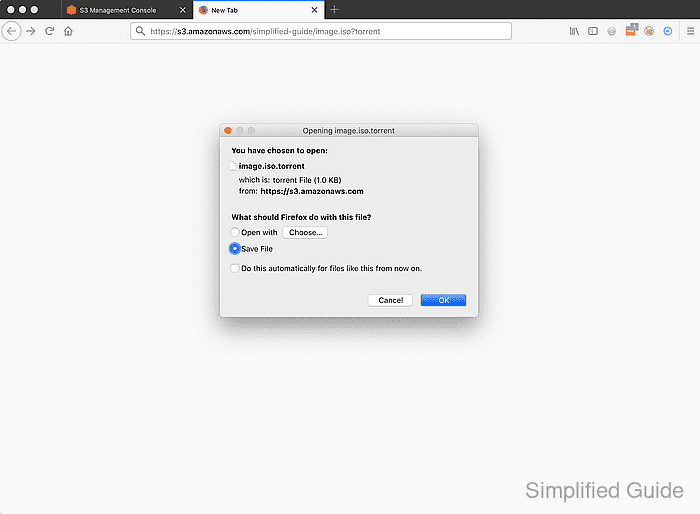Click the gray round extension icon
This screenshot has width=700, height=514.
[x=612, y=31]
